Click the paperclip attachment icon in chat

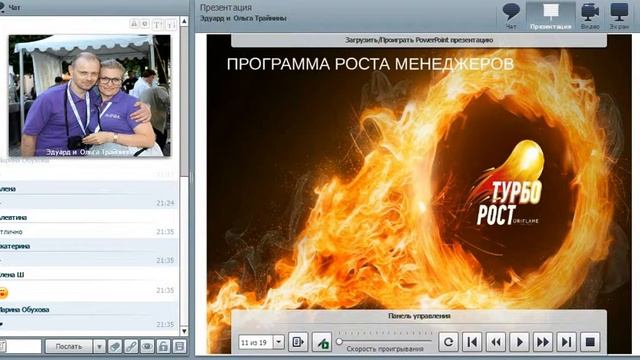(115, 346)
